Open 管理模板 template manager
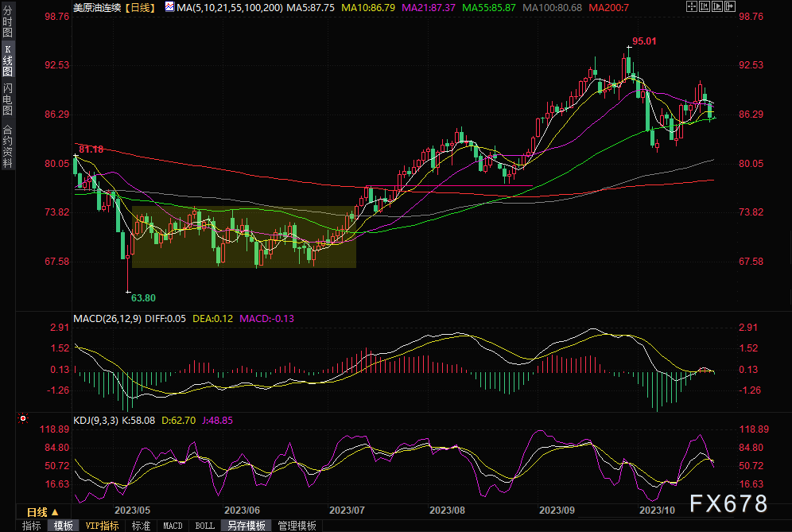 click(x=297, y=526)
